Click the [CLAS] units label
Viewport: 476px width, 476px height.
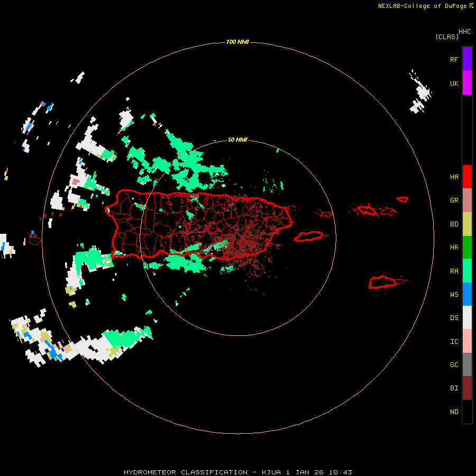pos(447,36)
